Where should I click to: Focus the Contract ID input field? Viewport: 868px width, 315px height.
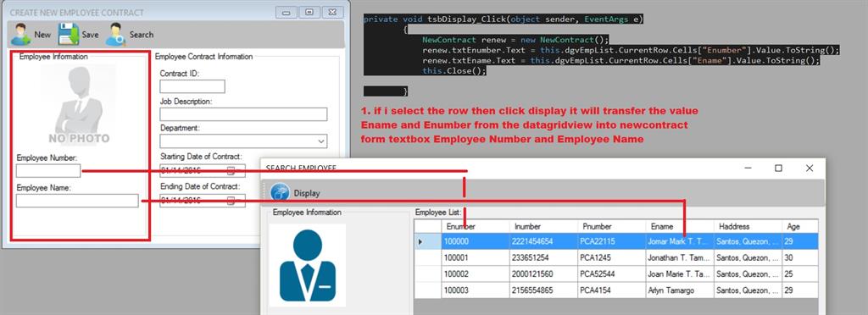pos(192,86)
